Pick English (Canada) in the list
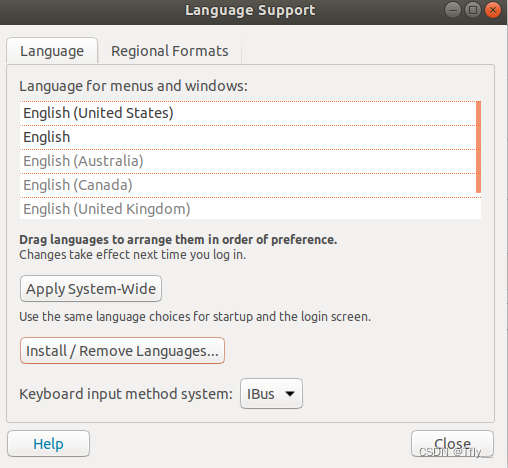The width and height of the screenshot is (508, 468). tap(248, 185)
